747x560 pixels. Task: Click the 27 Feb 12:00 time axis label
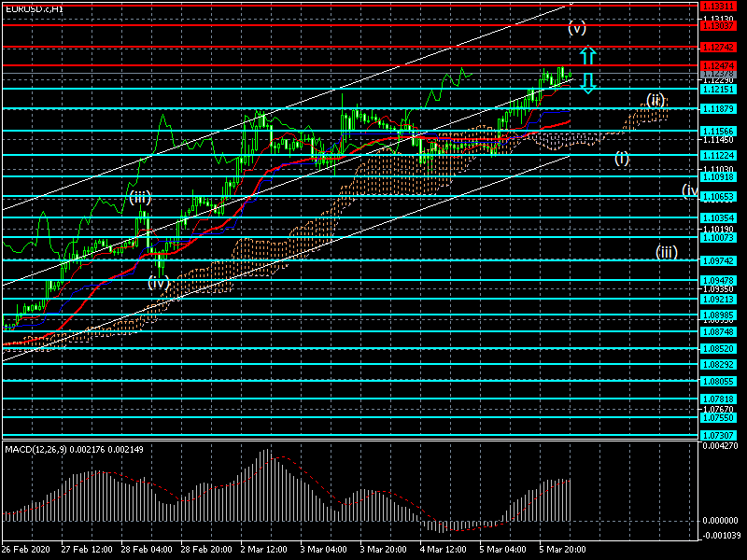pos(87,549)
